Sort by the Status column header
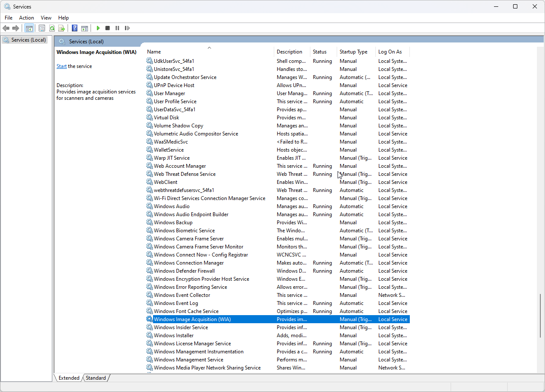Image resolution: width=545 pixels, height=392 pixels. coord(320,52)
